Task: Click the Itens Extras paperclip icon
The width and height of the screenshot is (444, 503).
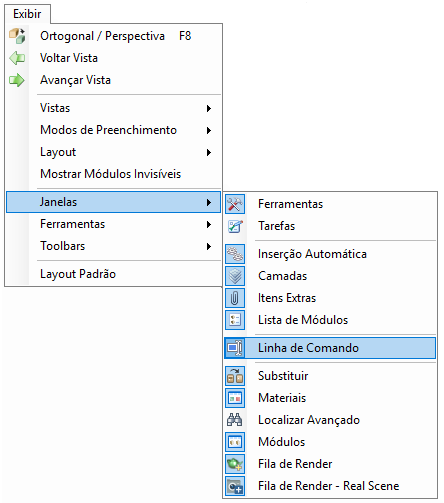Action: point(235,298)
